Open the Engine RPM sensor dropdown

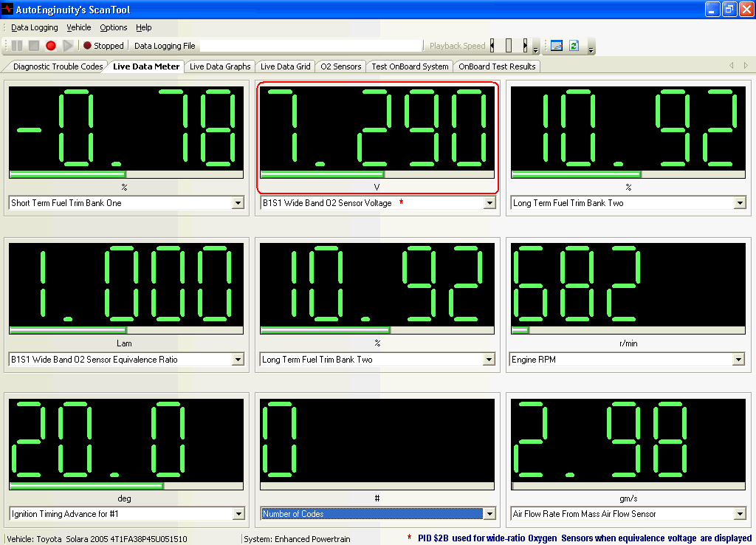[x=738, y=360]
